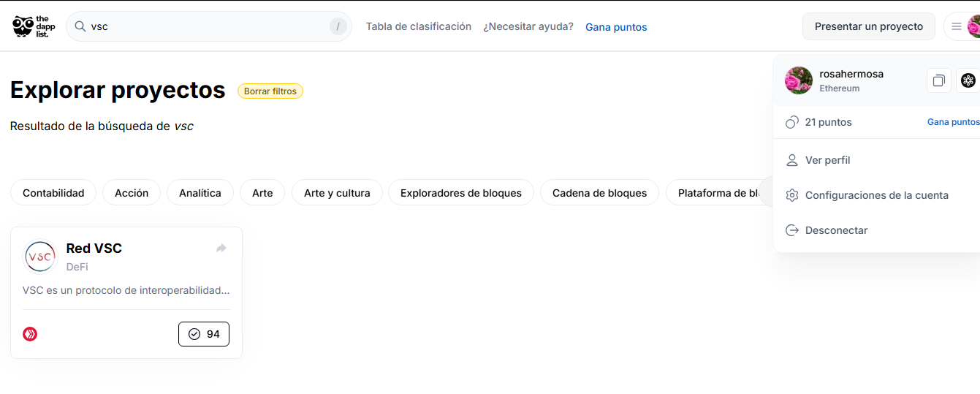Viewport: 980px width, 394px height.
Task: Focus the vsc search field
Action: point(209,26)
